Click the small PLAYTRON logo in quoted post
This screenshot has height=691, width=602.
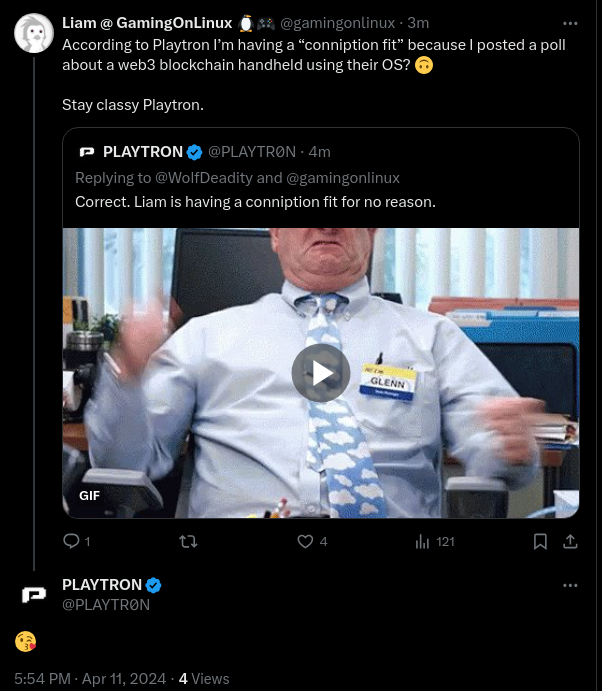point(86,152)
